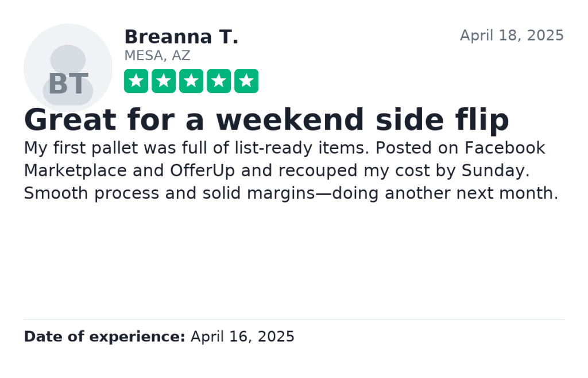
Task: Click the 'Date of experience:' label
Action: 104,337
